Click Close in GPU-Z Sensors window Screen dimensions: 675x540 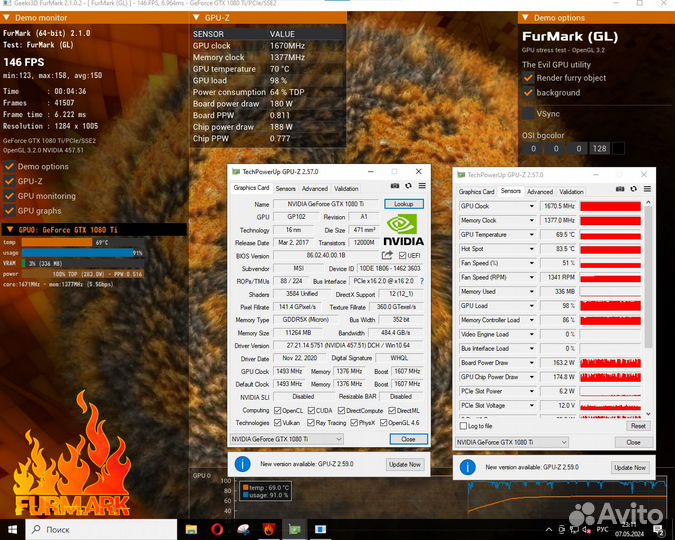pos(633,442)
